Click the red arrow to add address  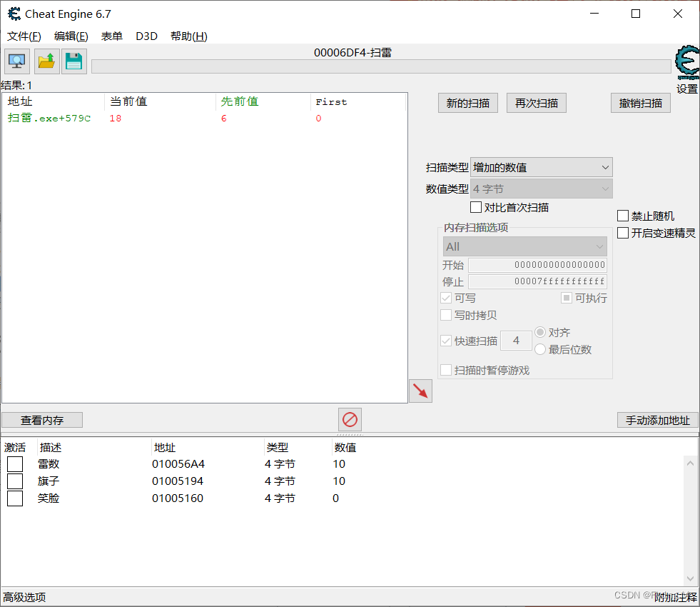tap(420, 391)
